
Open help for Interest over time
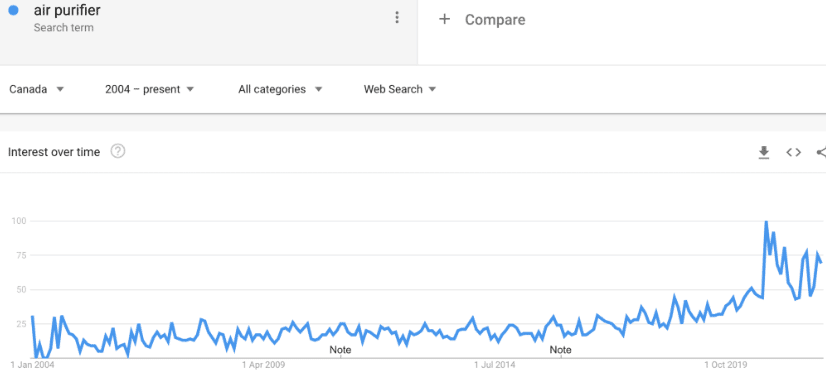(118, 152)
